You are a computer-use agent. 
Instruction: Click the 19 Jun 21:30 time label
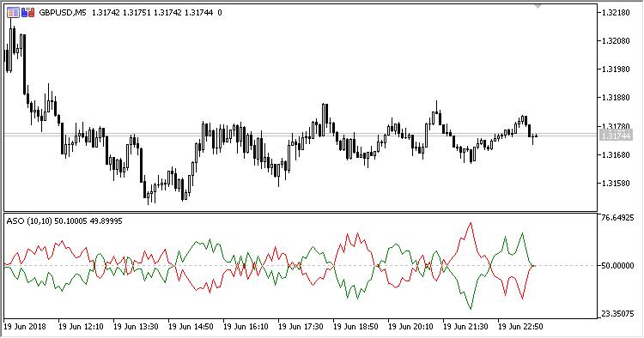point(465,327)
